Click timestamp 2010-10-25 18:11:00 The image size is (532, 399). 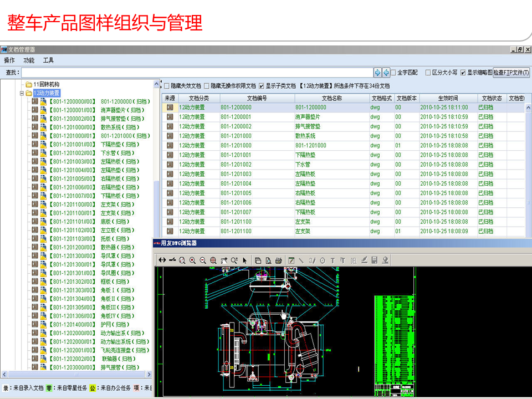click(444, 107)
